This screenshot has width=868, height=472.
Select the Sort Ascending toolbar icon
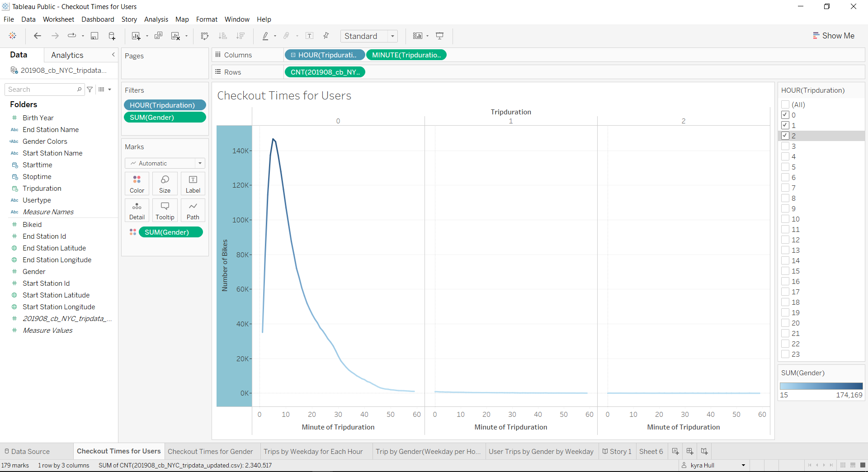222,36
